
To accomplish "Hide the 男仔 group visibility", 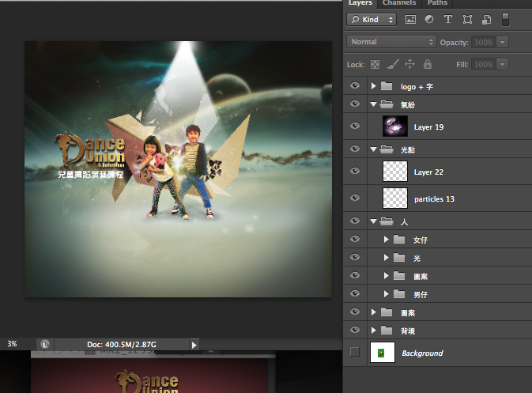I will [x=355, y=293].
